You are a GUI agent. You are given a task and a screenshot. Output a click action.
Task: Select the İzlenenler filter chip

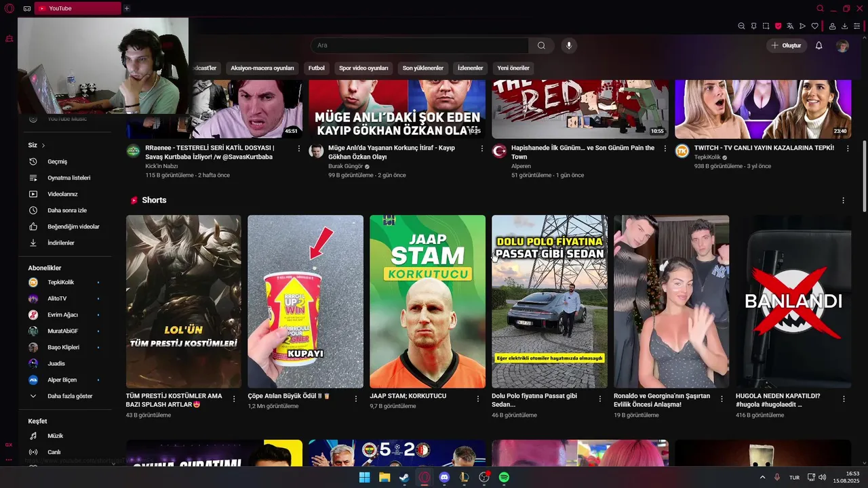[470, 68]
